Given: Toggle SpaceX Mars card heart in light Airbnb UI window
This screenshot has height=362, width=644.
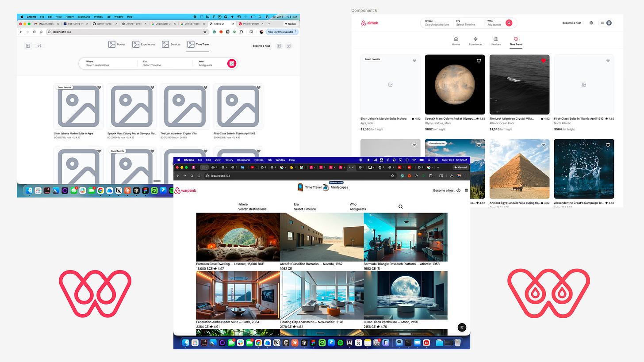Looking at the screenshot, I should pos(152,88).
